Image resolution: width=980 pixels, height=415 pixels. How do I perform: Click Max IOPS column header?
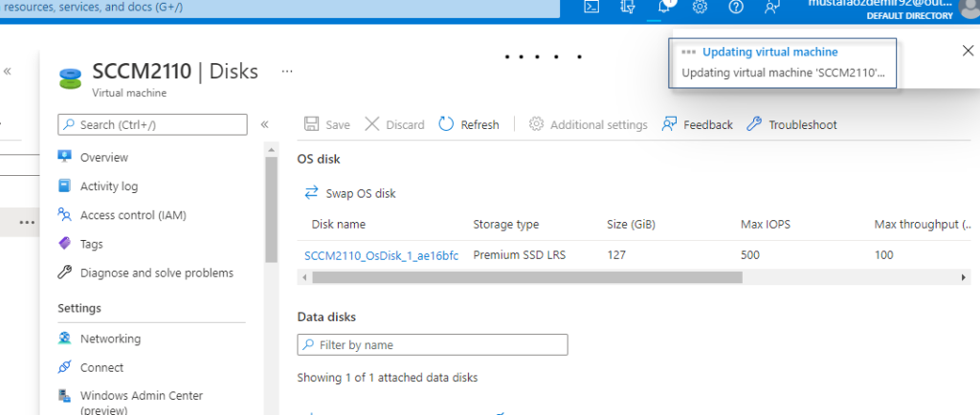pos(765,224)
